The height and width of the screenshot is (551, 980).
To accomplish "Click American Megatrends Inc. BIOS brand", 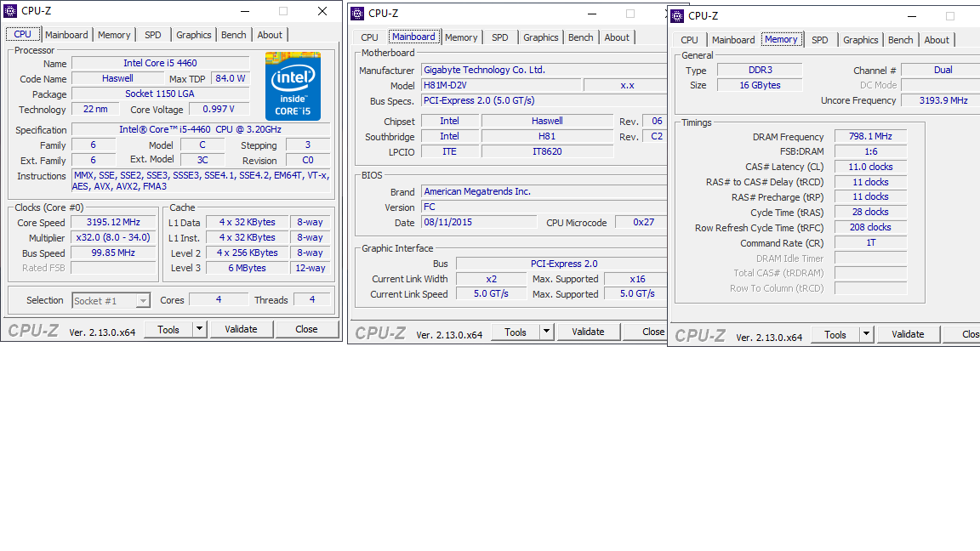I will click(x=544, y=192).
